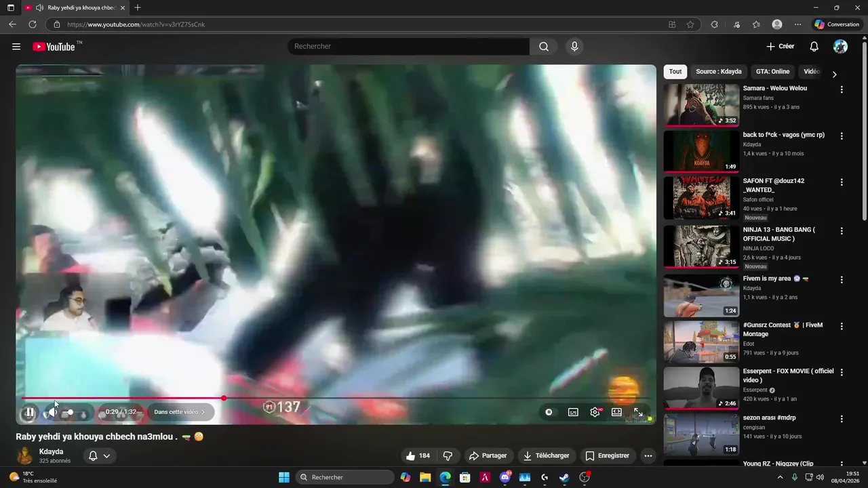Open 'Samara - Welou Welou' video thumbnail

coord(701,105)
